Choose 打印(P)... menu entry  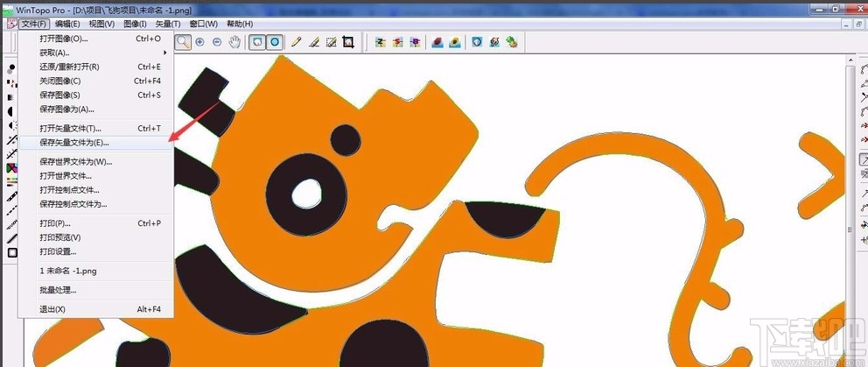tap(95, 223)
